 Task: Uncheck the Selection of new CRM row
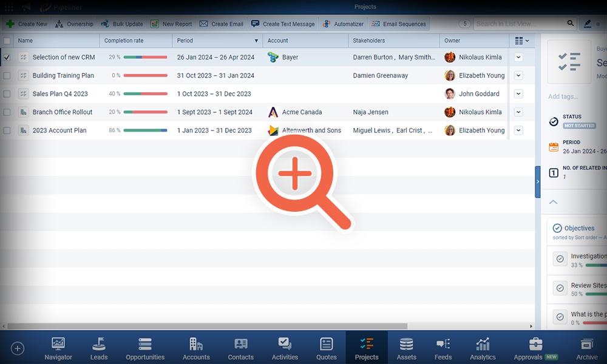7,57
